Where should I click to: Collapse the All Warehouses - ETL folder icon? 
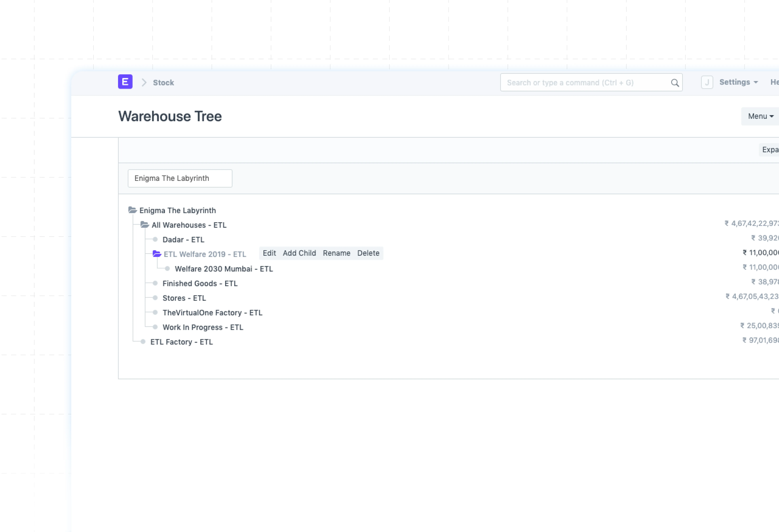pyautogui.click(x=145, y=225)
